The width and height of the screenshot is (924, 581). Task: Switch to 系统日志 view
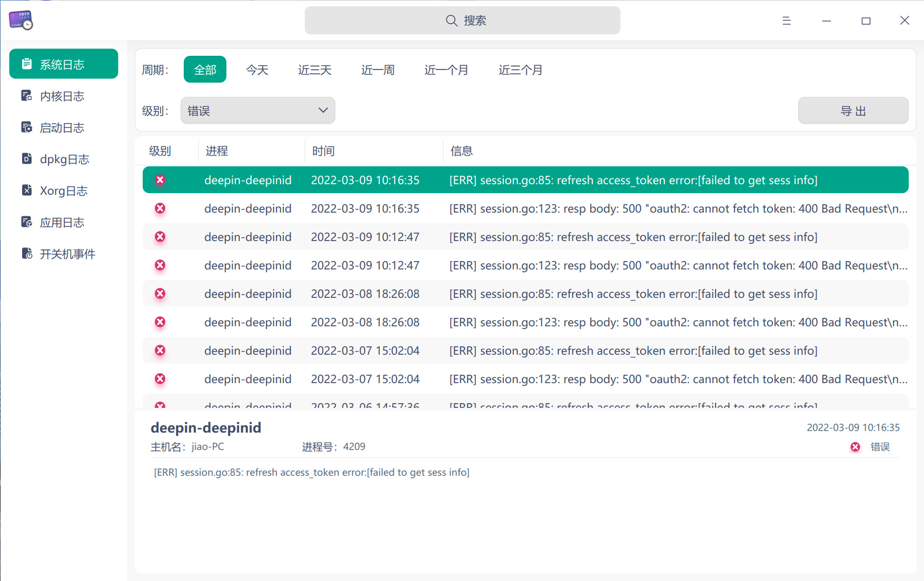62,63
